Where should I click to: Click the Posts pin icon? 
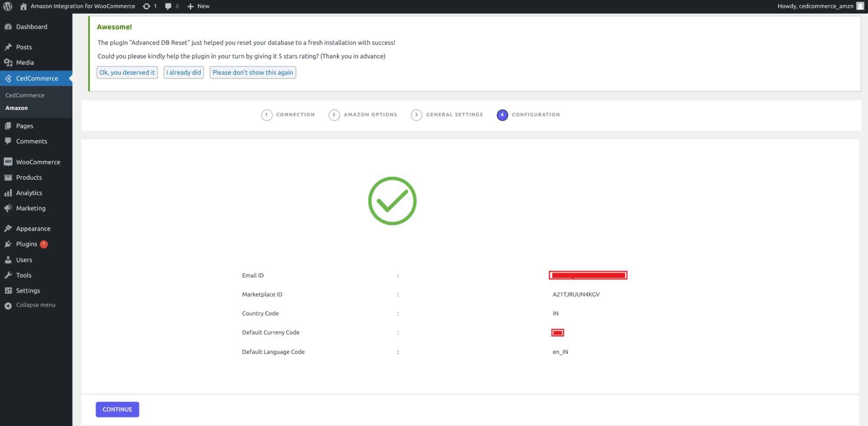click(x=8, y=47)
